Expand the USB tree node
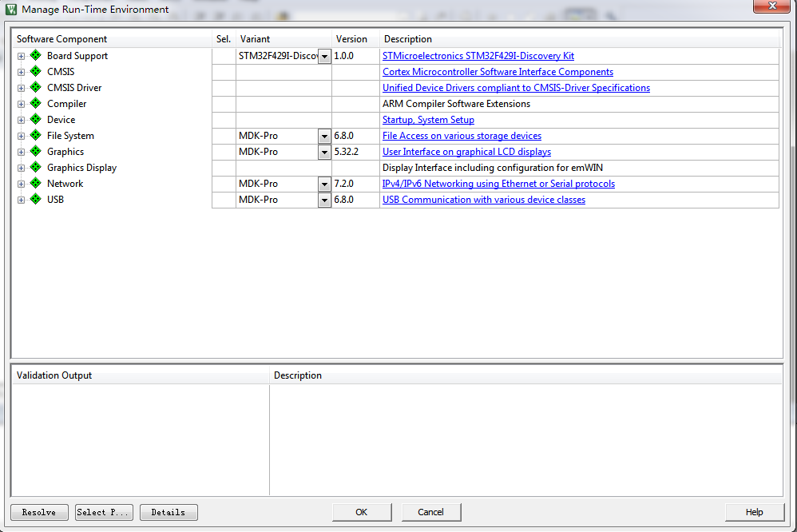Screen dimensions: 797x532 tap(21, 200)
